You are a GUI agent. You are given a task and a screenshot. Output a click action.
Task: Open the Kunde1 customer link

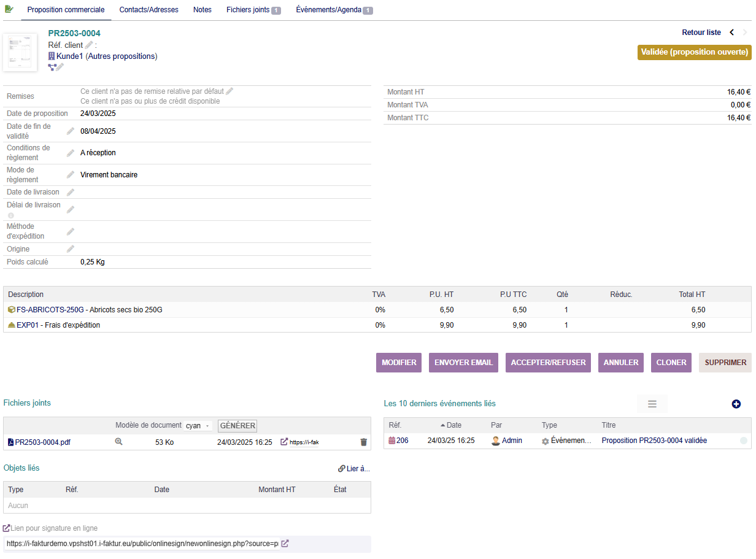(x=69, y=56)
